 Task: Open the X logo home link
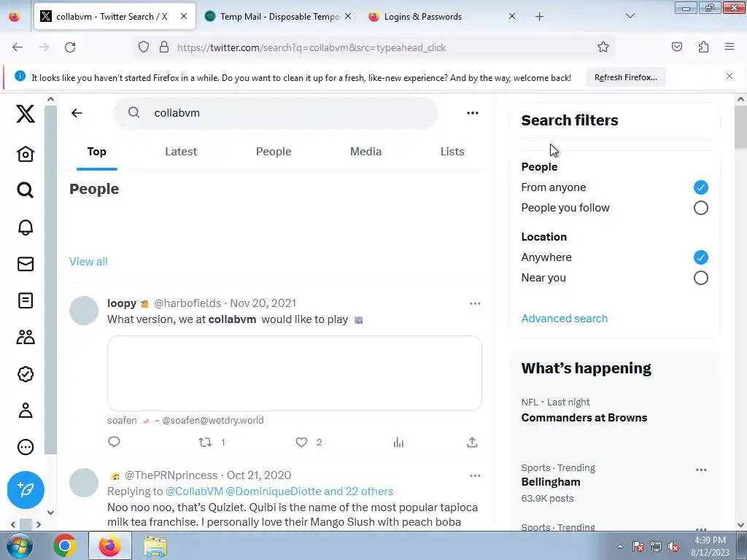point(26,114)
